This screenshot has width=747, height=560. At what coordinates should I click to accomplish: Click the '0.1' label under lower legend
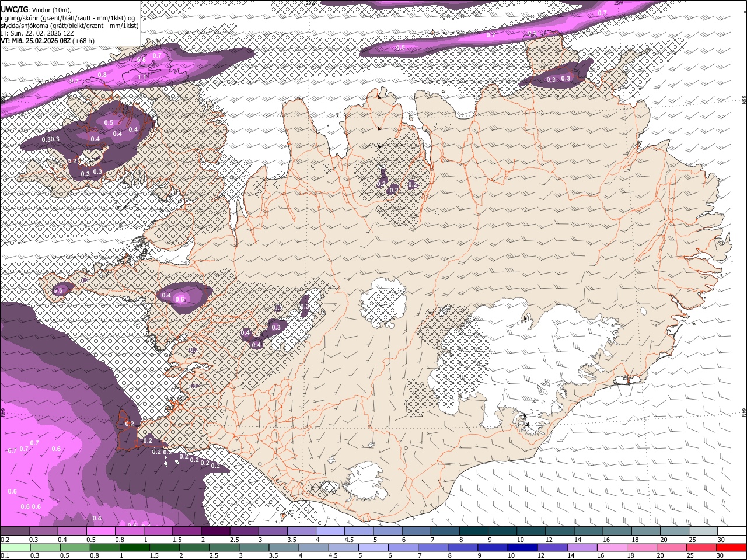pyautogui.click(x=4, y=555)
